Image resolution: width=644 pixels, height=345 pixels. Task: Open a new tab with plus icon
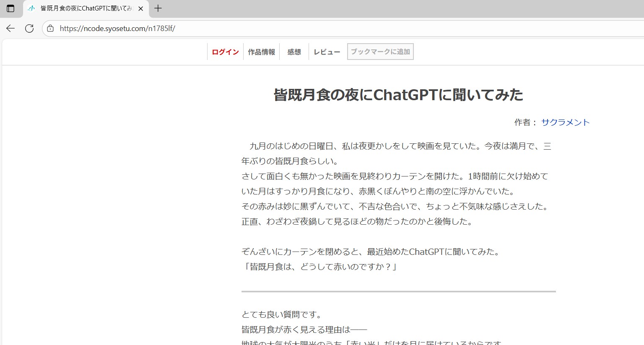click(158, 8)
